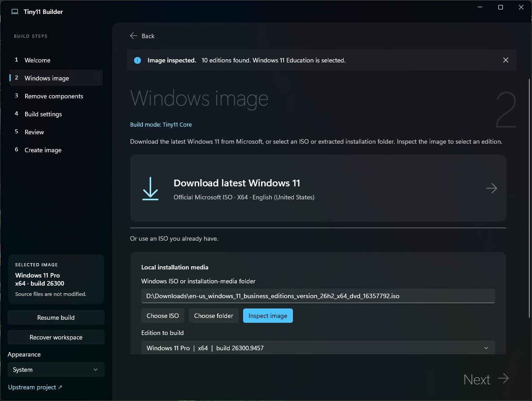
Task: Click the Choose ISO button
Action: click(x=162, y=316)
